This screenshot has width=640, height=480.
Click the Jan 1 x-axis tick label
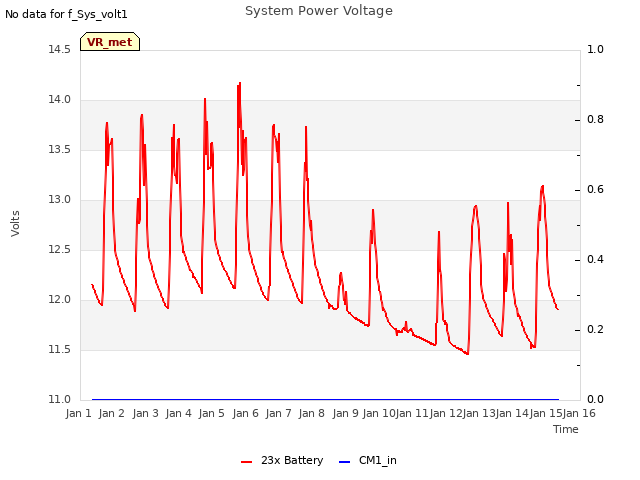point(78,413)
